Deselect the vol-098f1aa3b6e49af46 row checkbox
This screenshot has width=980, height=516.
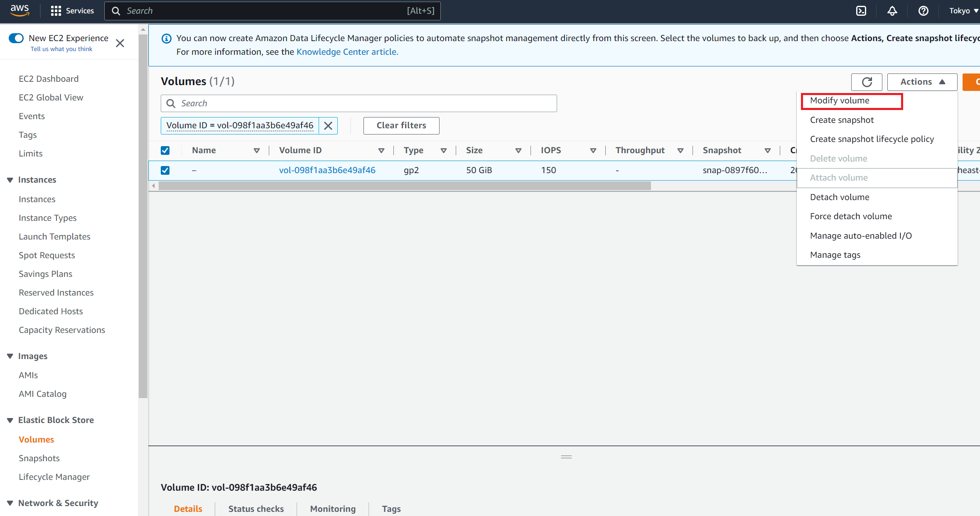[x=165, y=170]
